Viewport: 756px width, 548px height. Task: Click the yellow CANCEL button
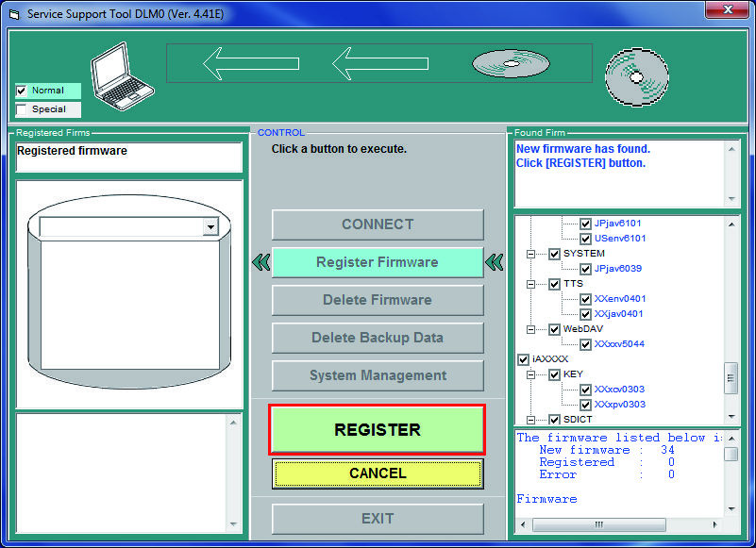click(x=378, y=473)
